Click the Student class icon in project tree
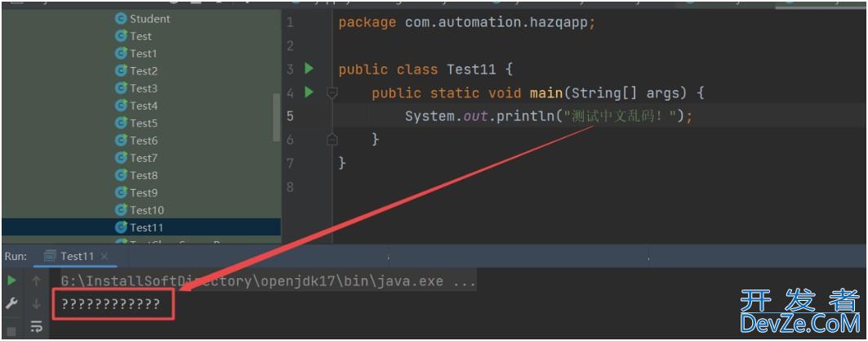This screenshot has height=341, width=868. pyautogui.click(x=122, y=18)
